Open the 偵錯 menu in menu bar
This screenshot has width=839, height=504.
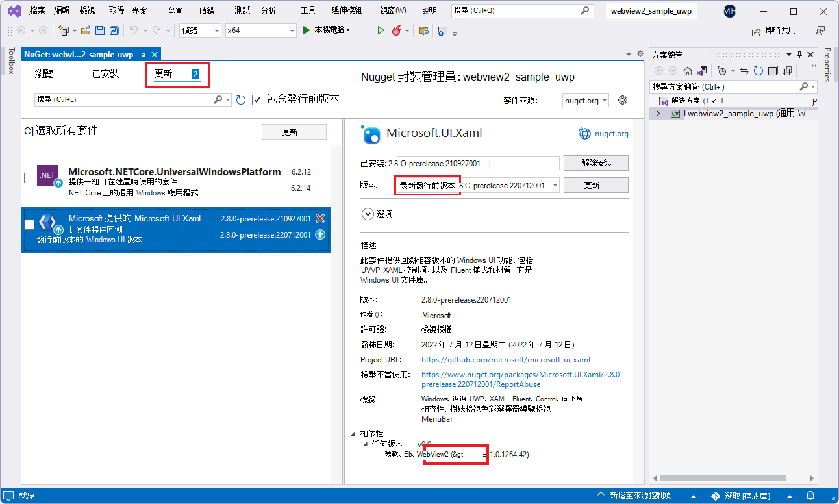click(208, 10)
